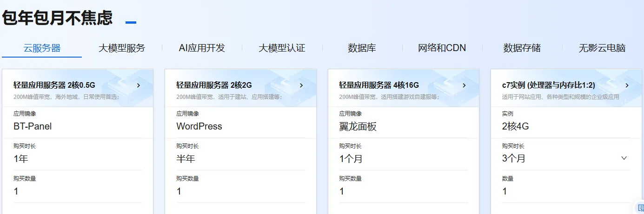The image size is (644, 214).
Task: Expand 购买时长 3个月 dropdown chevron
Action: [624, 158]
